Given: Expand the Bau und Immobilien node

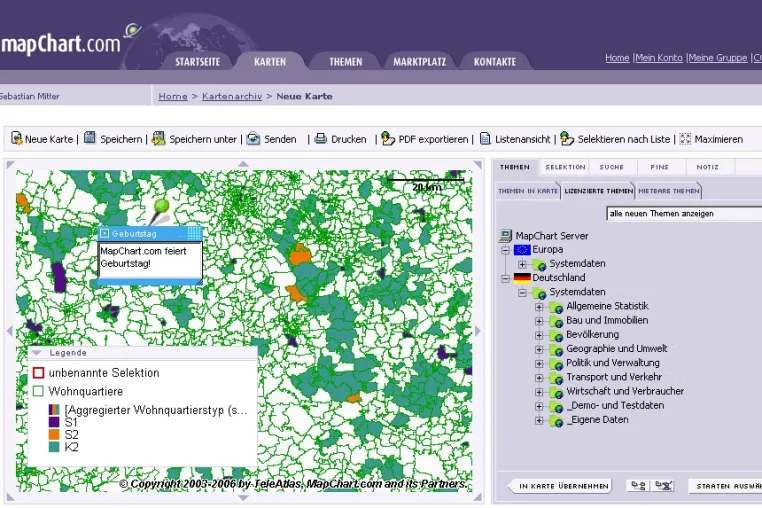Looking at the screenshot, I should coord(539,321).
